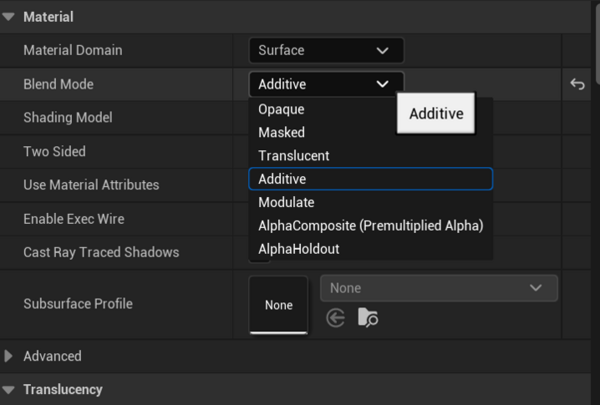Collapse the Material section
The image size is (600, 405).
[x=8, y=16]
